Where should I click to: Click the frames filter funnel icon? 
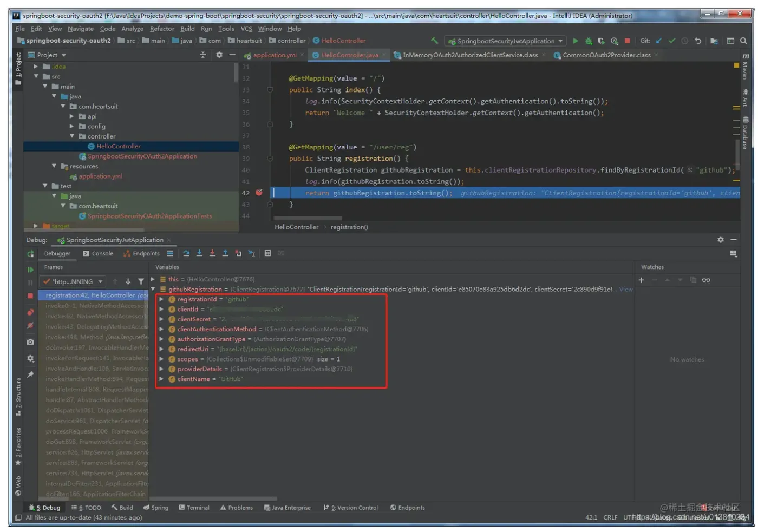(141, 281)
